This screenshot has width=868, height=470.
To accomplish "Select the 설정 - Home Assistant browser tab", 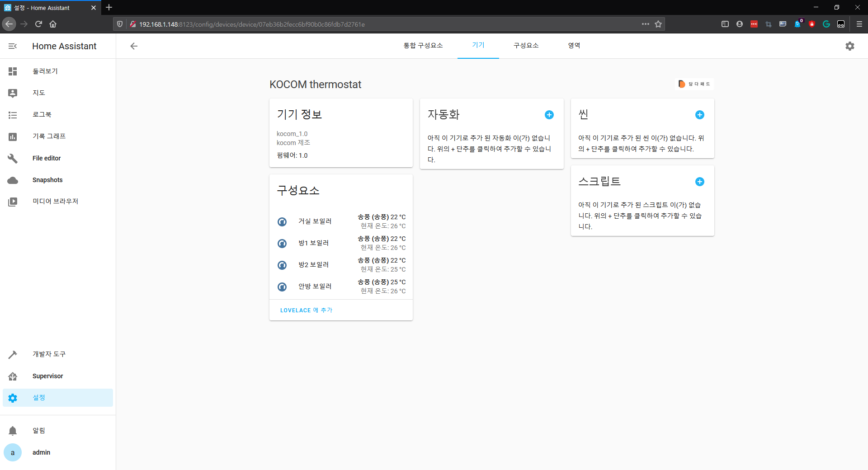I will (51, 8).
